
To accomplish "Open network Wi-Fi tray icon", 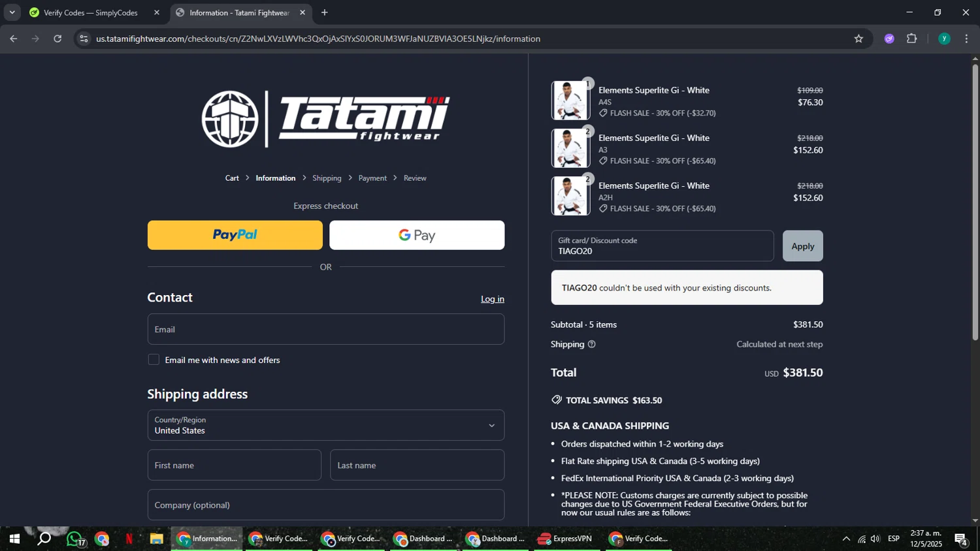I will 862,539.
